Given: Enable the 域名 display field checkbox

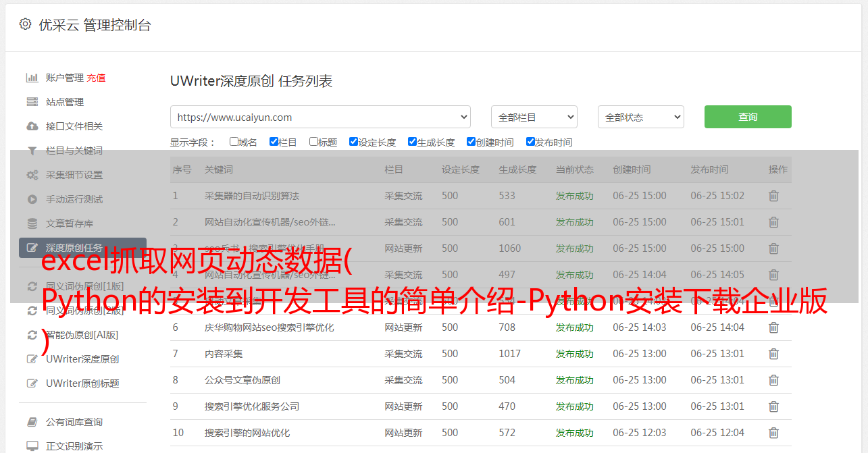Looking at the screenshot, I should point(234,142).
